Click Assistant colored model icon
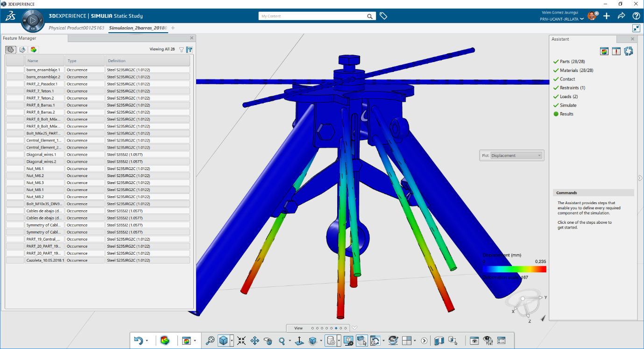 click(x=604, y=51)
